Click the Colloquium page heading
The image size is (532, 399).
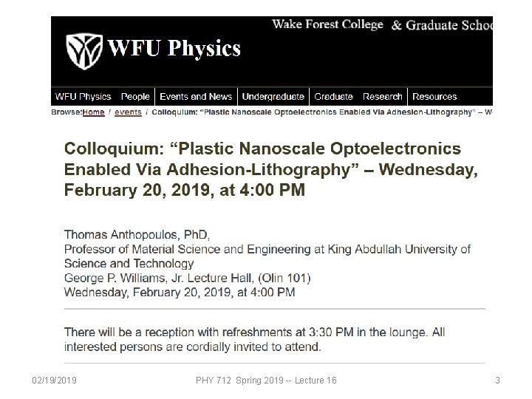[271, 169]
